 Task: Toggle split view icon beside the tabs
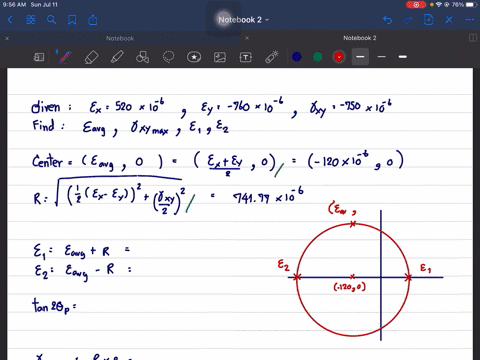pos(473,38)
